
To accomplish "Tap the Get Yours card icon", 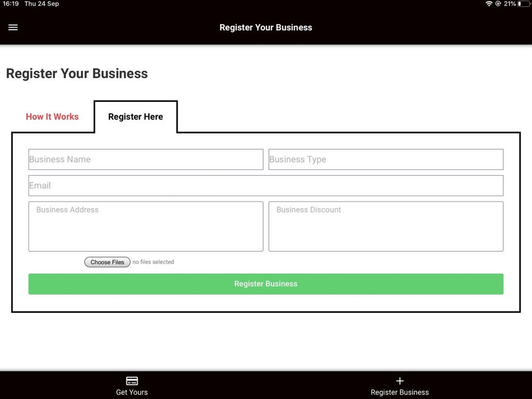I will click(132, 381).
